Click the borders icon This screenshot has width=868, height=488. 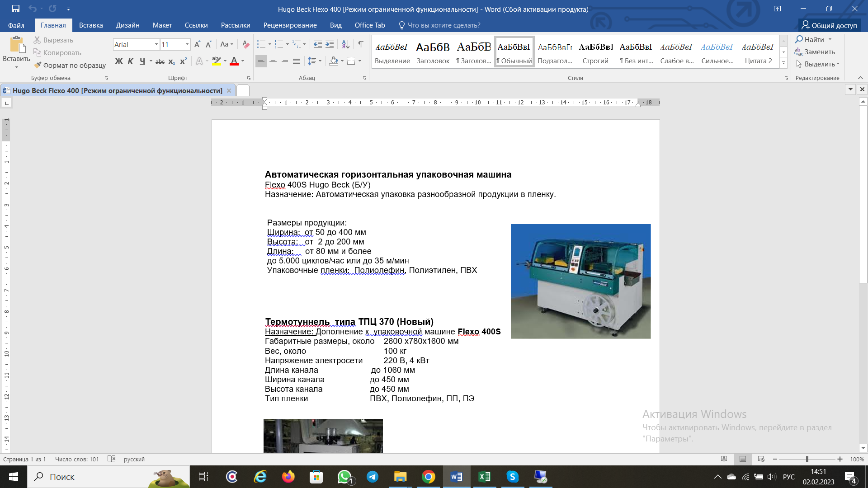coord(351,61)
